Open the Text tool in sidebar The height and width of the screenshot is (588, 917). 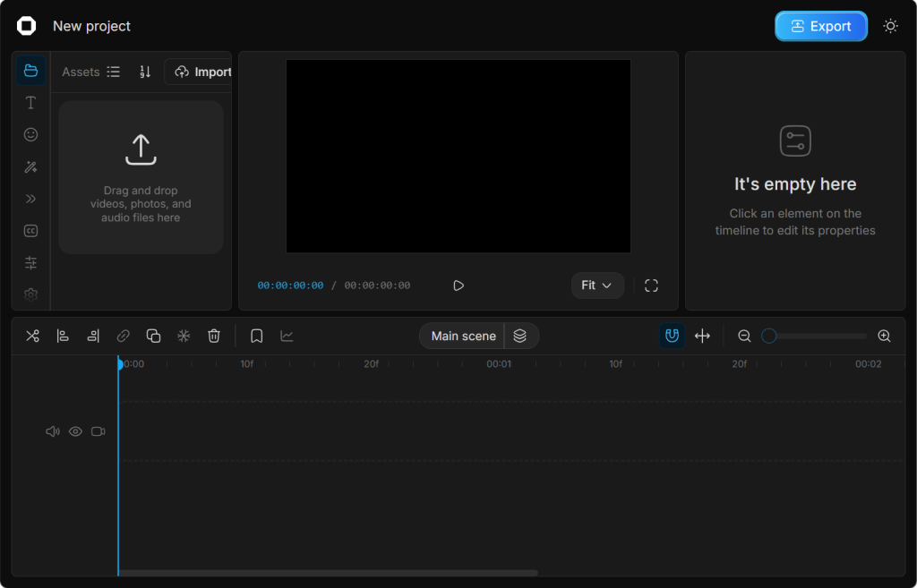click(x=30, y=103)
